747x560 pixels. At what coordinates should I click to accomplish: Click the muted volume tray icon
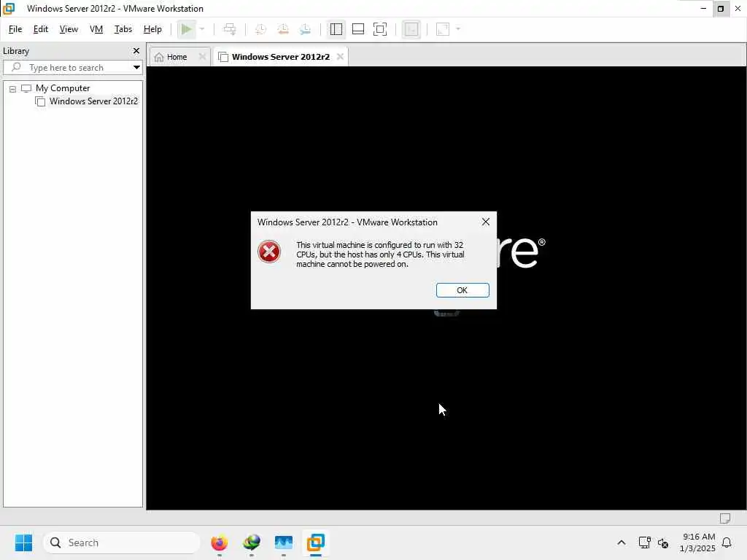click(x=662, y=542)
